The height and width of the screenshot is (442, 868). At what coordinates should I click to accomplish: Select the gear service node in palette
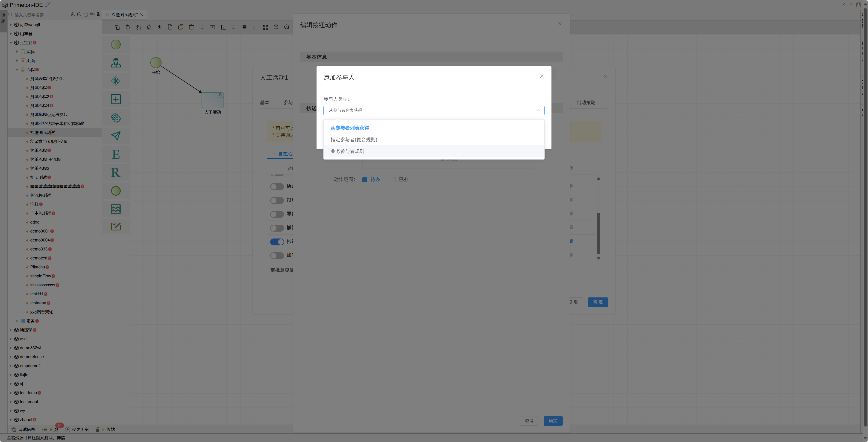[x=116, y=117]
